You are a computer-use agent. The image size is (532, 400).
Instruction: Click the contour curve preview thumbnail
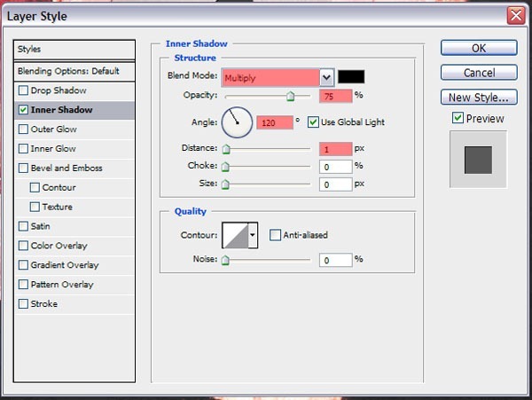[x=235, y=235]
